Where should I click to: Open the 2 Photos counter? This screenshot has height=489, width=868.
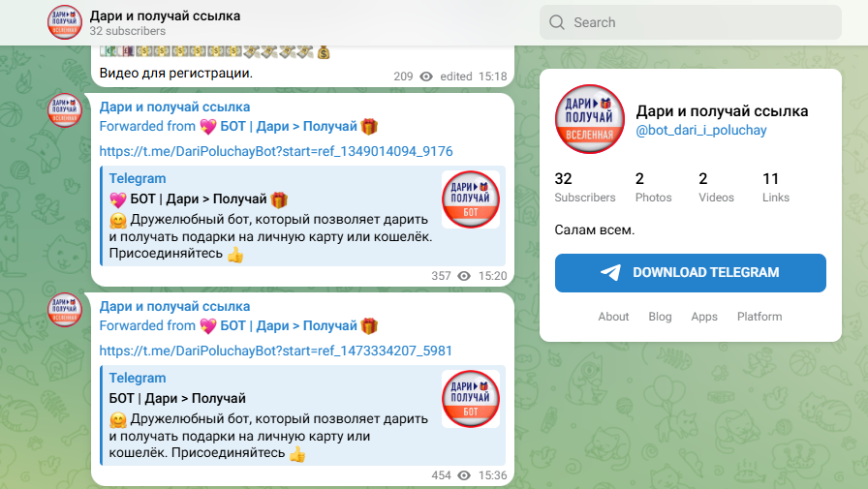(x=653, y=188)
